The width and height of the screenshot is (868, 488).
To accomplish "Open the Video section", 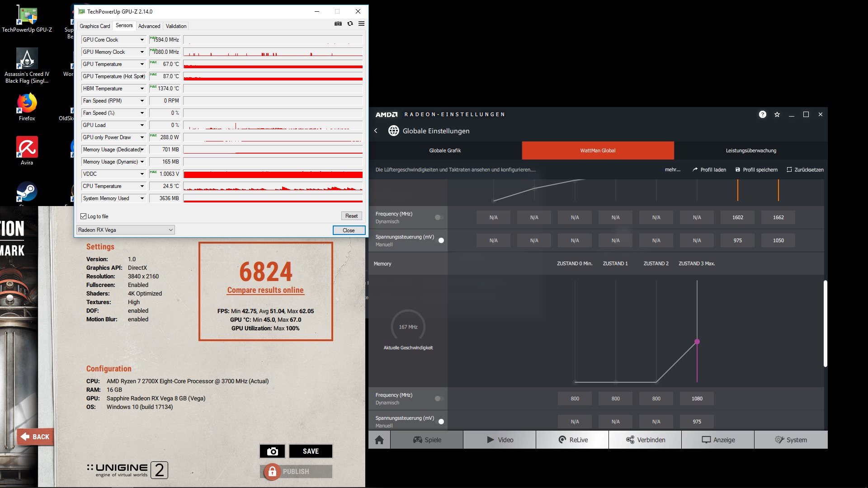I will pos(500,440).
